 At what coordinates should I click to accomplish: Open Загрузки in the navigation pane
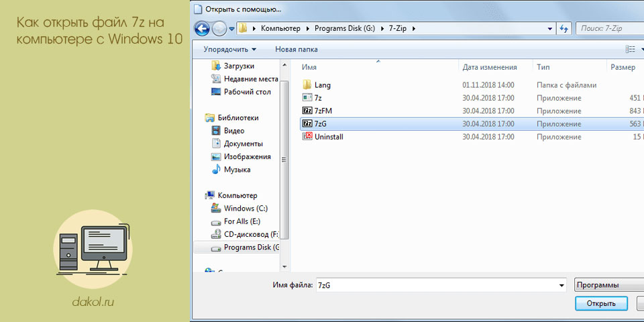click(x=239, y=66)
